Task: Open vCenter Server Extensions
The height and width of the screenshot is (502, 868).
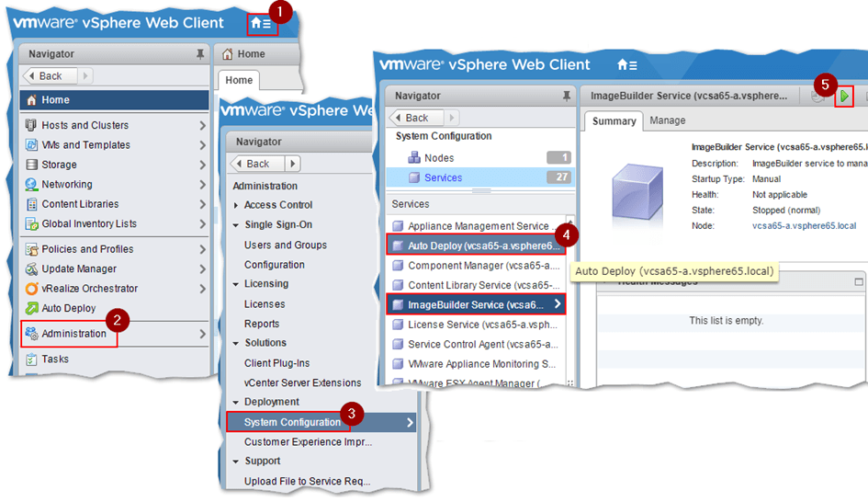Action: click(303, 382)
